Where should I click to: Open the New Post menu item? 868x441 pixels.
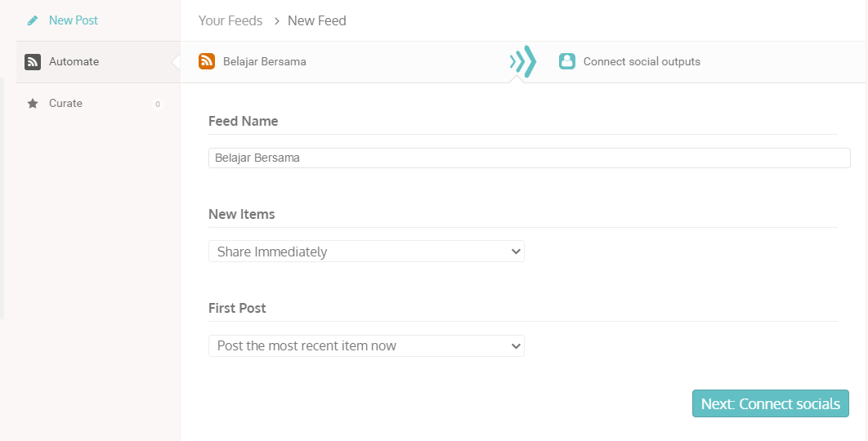click(74, 20)
